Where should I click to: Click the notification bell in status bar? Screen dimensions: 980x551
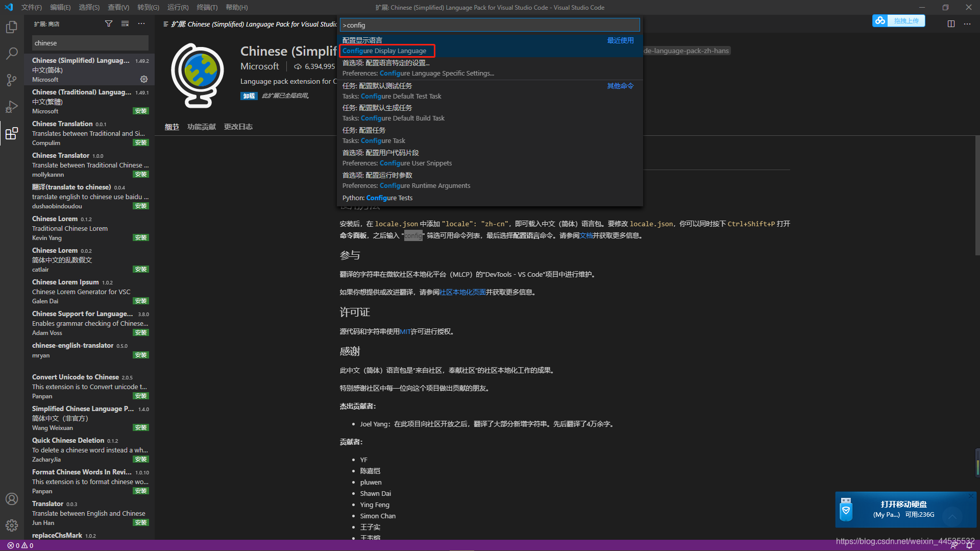969,545
